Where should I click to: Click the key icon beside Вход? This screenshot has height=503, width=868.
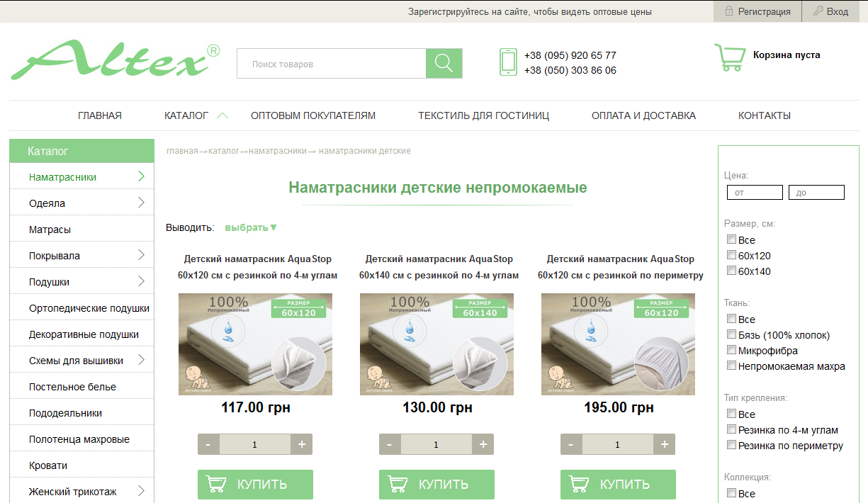[x=818, y=11]
